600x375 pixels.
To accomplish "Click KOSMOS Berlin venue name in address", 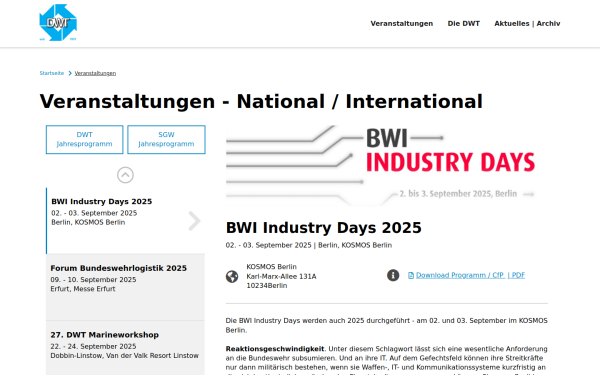I will click(x=271, y=267).
